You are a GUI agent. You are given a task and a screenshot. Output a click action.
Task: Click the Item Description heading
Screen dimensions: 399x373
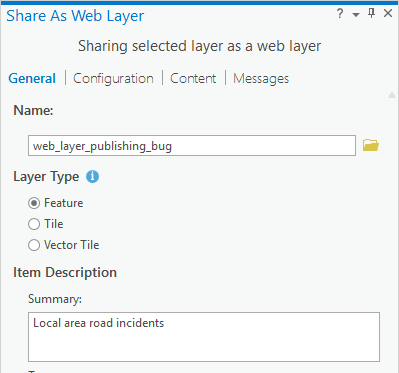pos(65,273)
